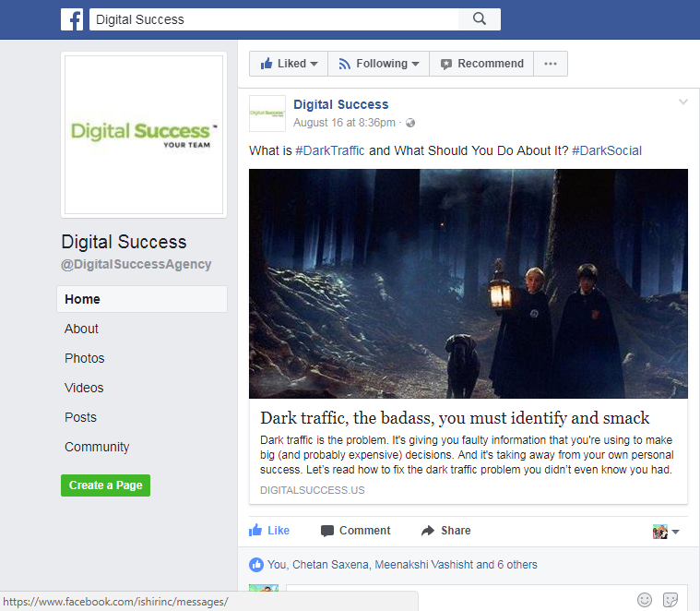Click the blue like reaction icon
Screen dimensions: 700x611
256,565
